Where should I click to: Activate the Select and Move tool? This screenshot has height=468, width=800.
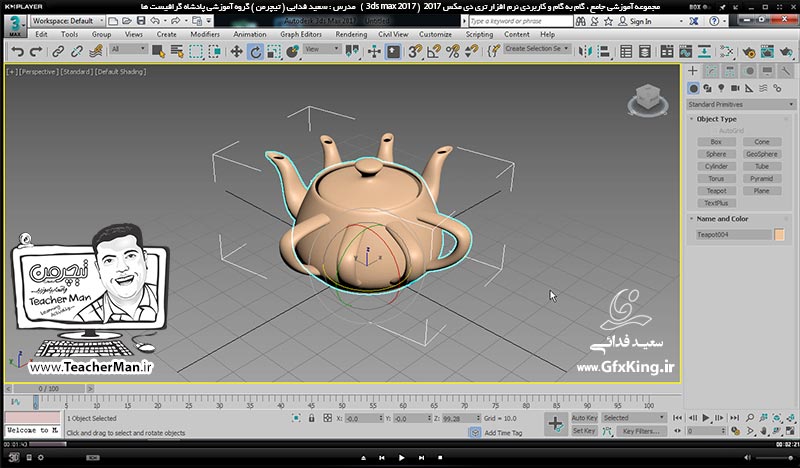pyautogui.click(x=236, y=52)
